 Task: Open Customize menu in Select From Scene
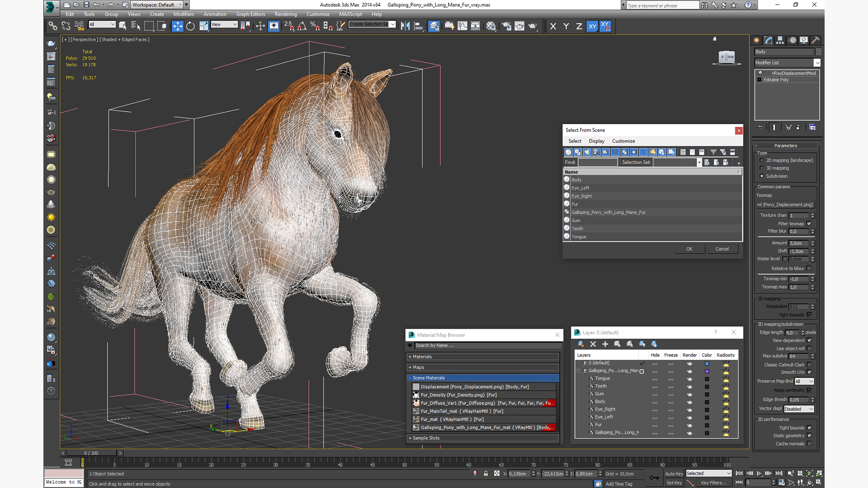pos(623,141)
